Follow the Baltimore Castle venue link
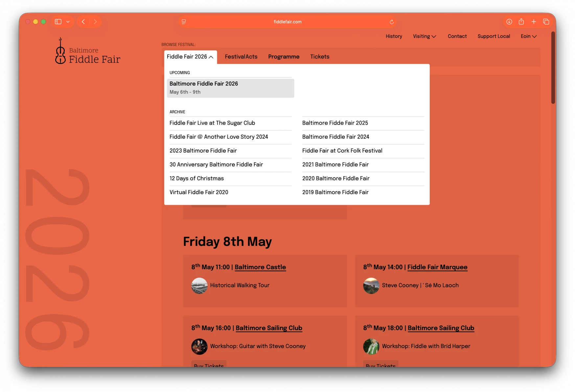The width and height of the screenshot is (575, 392). [260, 267]
